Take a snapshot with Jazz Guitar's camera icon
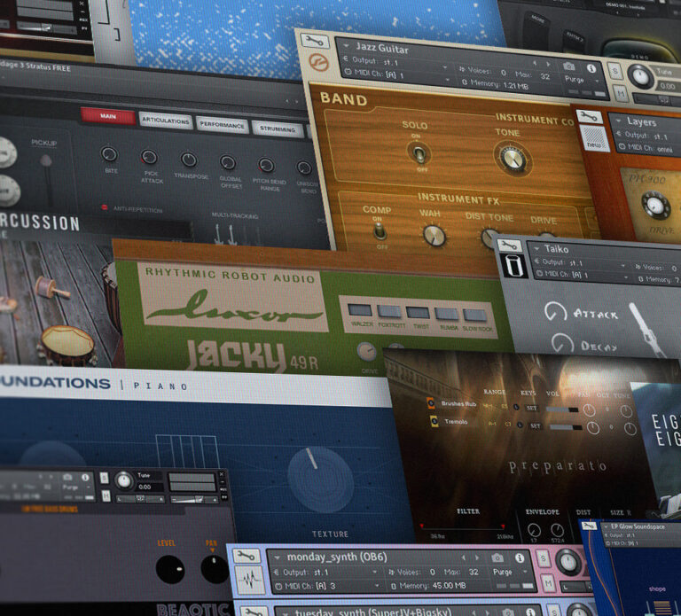681x616 pixels. pyautogui.click(x=569, y=66)
